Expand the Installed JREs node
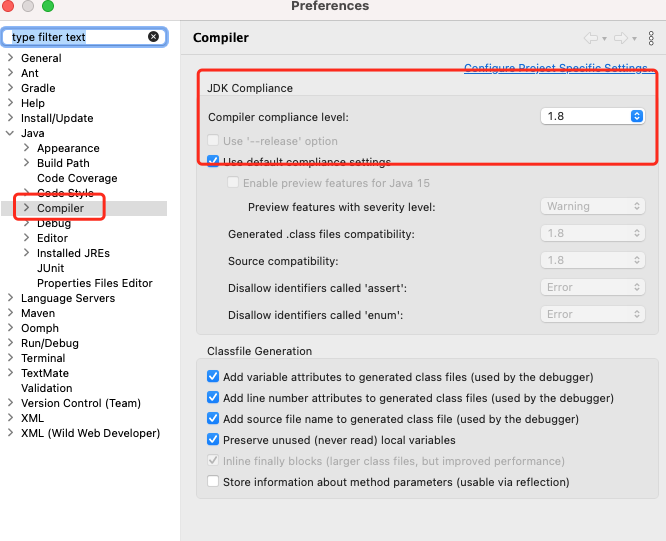 tap(26, 253)
